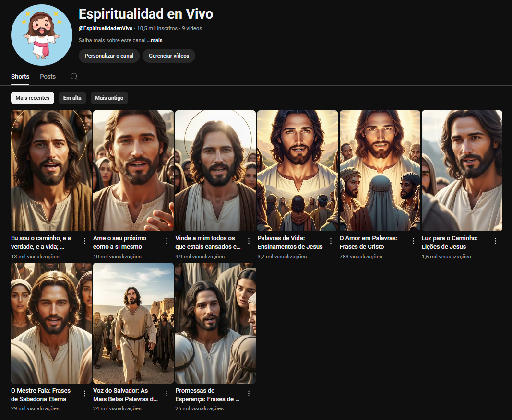Click the Espiritualidad en Vivo channel avatar

tap(42, 35)
